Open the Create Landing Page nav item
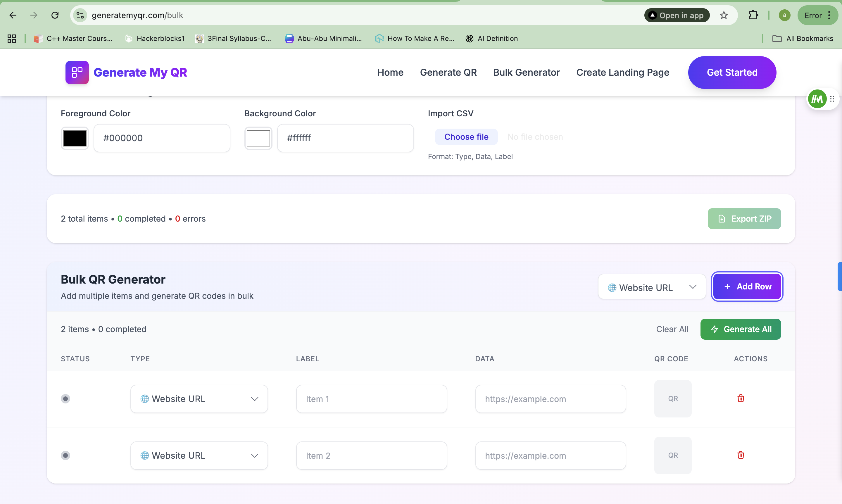 pos(622,72)
